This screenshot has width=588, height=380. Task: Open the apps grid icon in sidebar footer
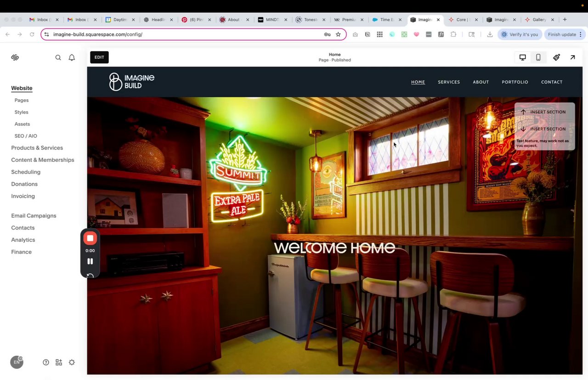pos(59,362)
